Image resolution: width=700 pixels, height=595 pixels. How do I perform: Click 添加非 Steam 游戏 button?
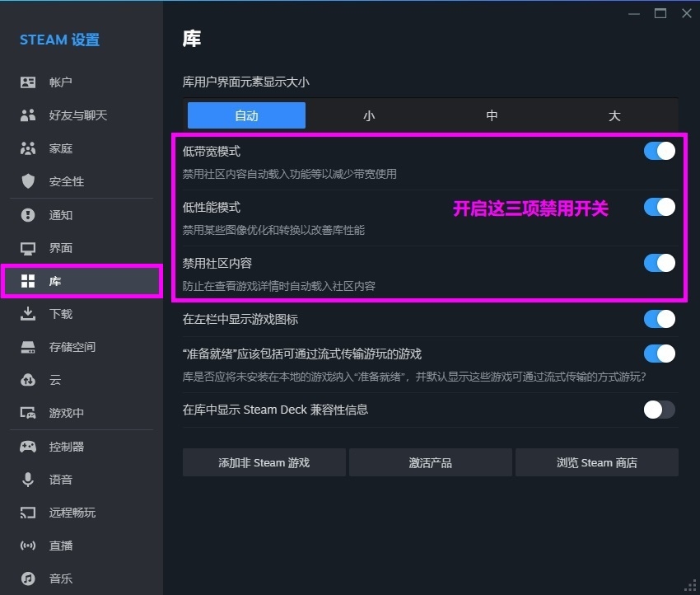pyautogui.click(x=264, y=462)
